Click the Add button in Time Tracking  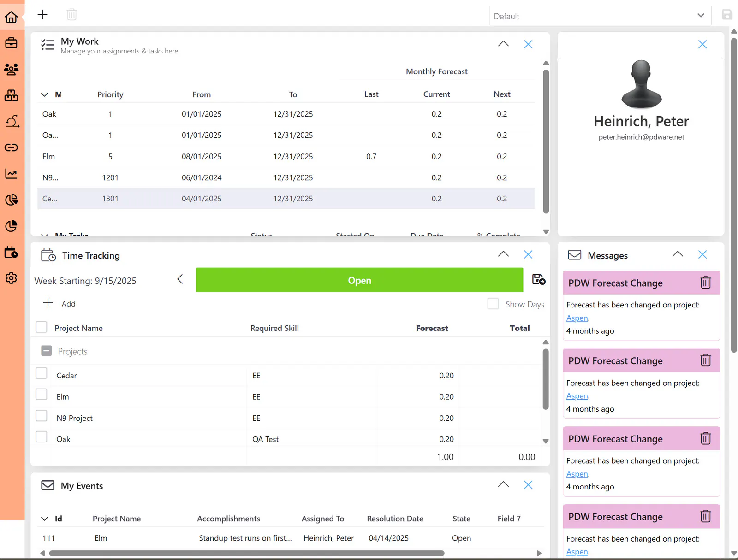coord(59,303)
